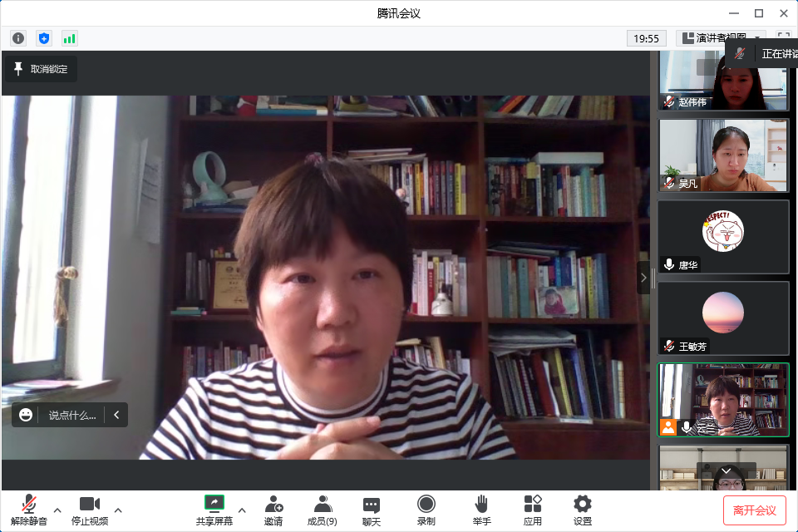Click muted mic icon beside 吴凡
798x532 pixels.
(x=669, y=183)
